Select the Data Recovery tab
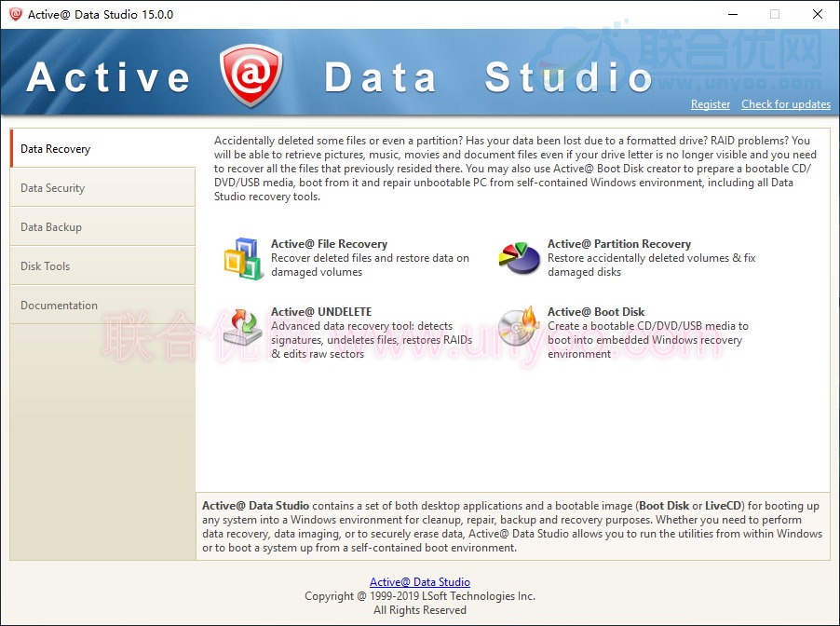840x626 pixels. [102, 148]
